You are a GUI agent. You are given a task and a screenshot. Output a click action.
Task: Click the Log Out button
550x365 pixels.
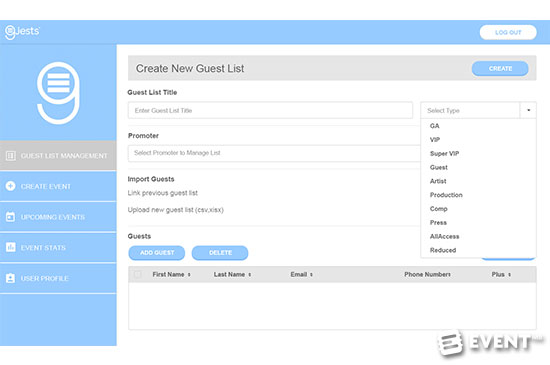tap(508, 32)
